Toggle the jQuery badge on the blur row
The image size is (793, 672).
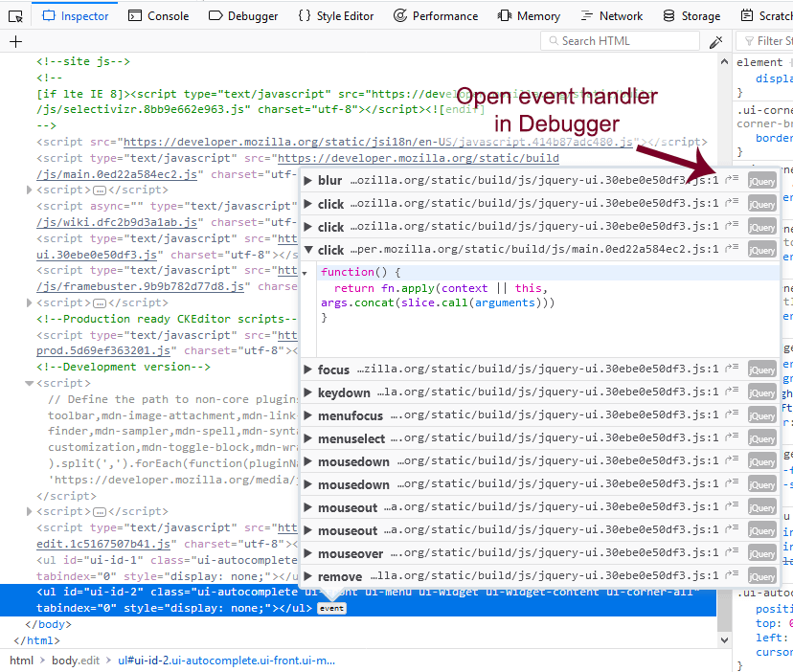click(x=762, y=180)
